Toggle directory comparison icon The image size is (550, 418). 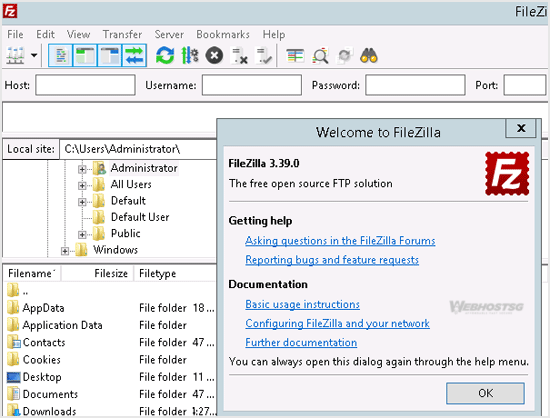point(321,56)
